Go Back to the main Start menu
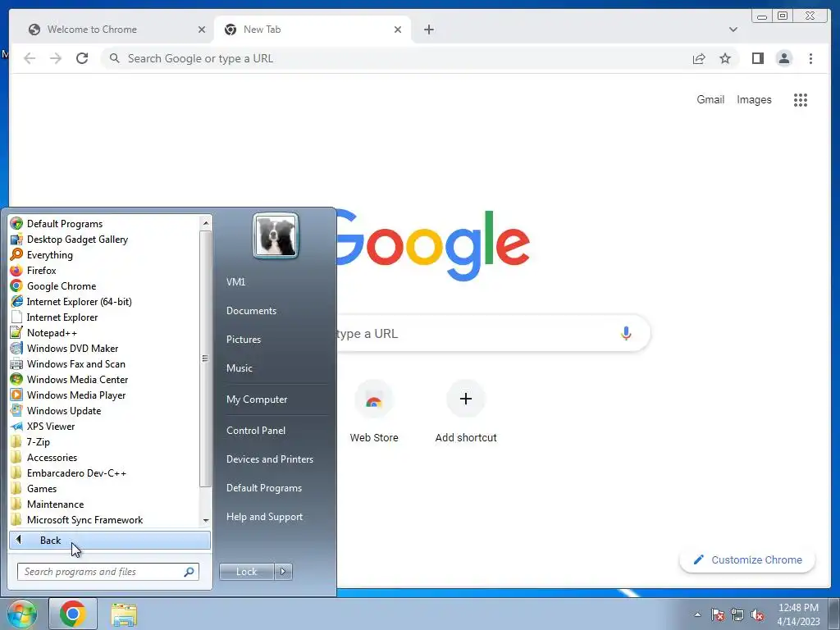The height and width of the screenshot is (630, 840). [109, 540]
